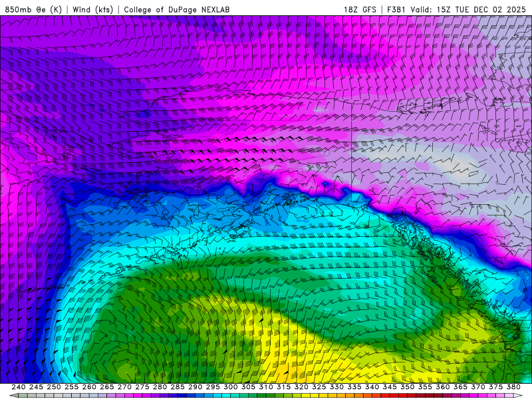
Task: Select the 370 colorbar number
Action: click(x=478, y=387)
